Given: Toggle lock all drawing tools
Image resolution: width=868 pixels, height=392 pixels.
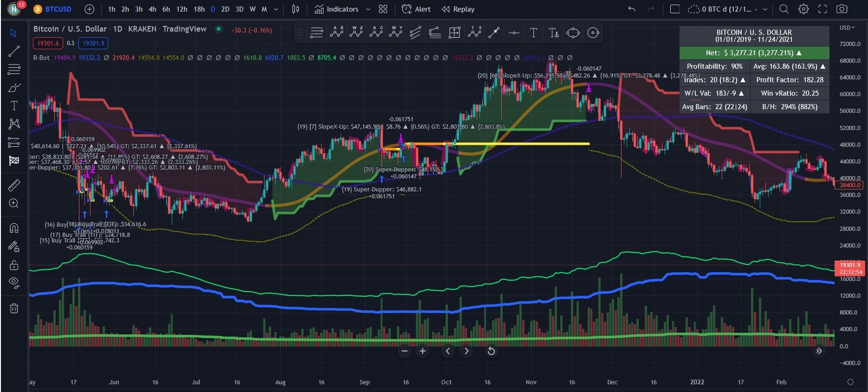Looking at the screenshot, I should click(x=14, y=265).
